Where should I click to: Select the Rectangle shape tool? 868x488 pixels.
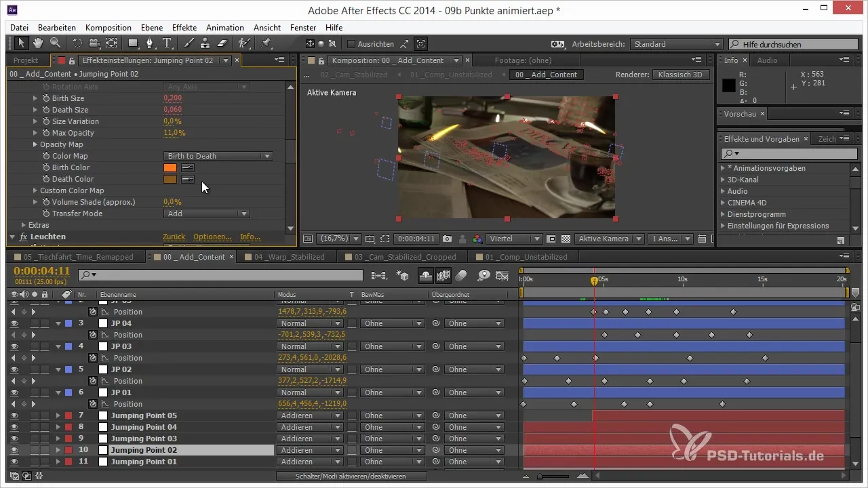(133, 43)
